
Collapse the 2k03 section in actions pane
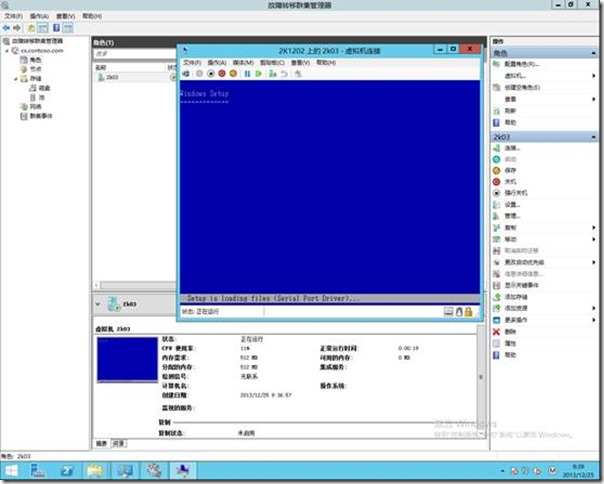click(593, 137)
